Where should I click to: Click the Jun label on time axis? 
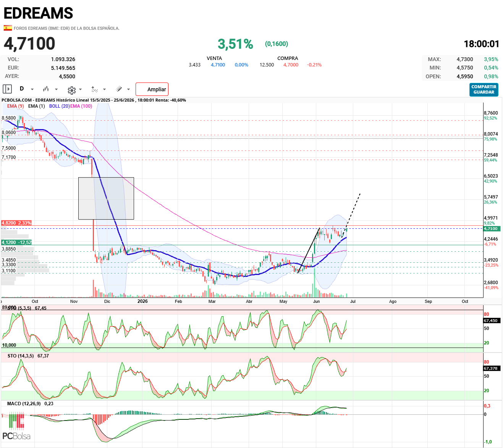tap(316, 301)
